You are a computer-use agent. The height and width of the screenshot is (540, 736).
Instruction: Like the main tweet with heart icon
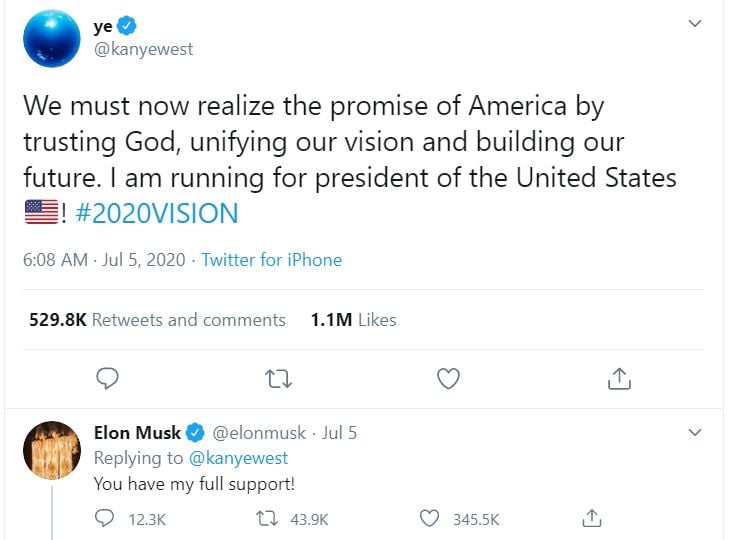click(449, 378)
